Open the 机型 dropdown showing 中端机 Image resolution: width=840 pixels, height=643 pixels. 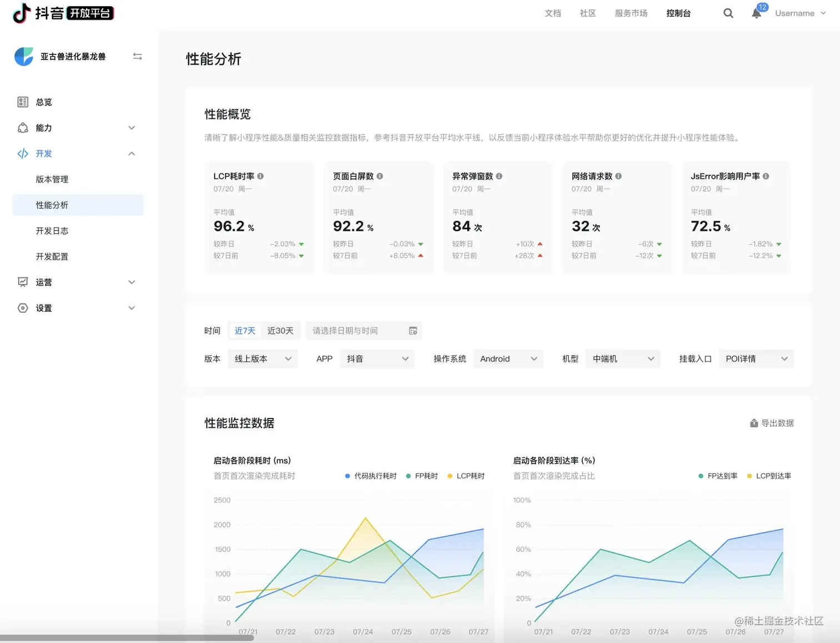click(623, 359)
